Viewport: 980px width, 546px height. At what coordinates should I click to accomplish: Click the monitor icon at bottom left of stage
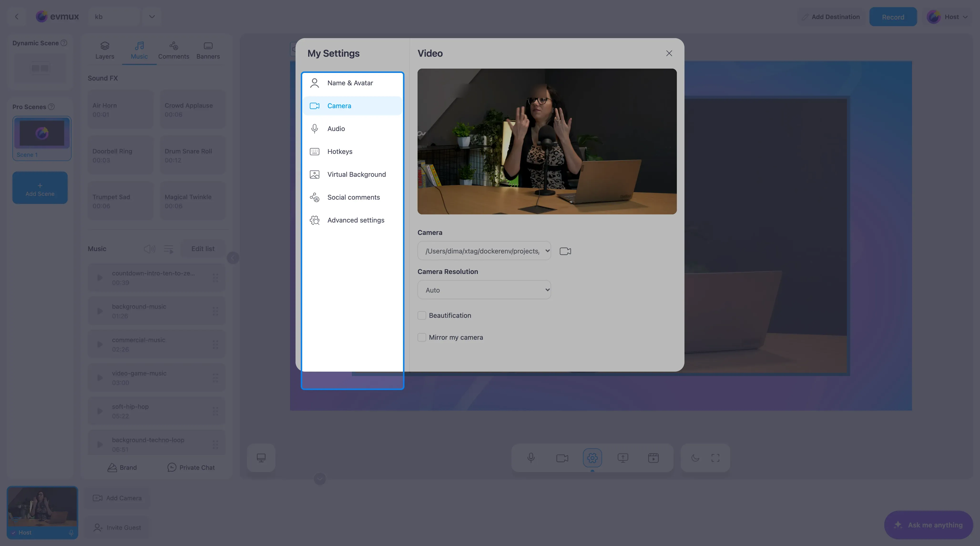point(261,458)
